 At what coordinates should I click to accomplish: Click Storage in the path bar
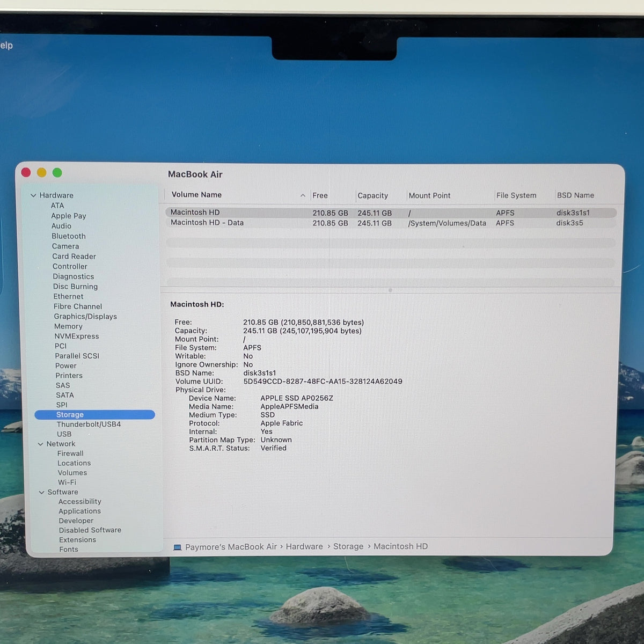coord(348,546)
